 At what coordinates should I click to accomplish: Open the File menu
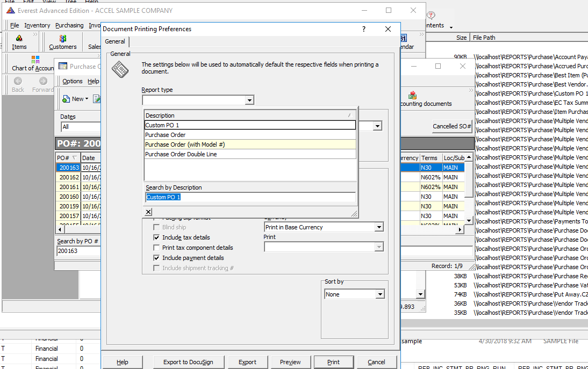coord(15,25)
